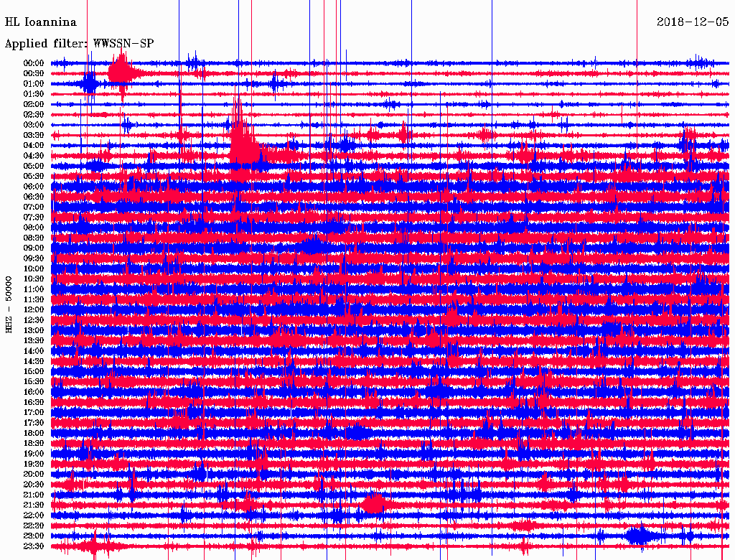Select the 04:30 time row label
The height and width of the screenshot is (560, 735).
[x=34, y=156]
